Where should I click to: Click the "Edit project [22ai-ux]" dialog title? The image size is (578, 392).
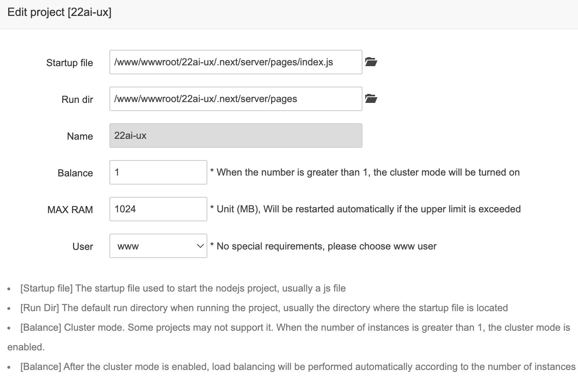coord(60,12)
